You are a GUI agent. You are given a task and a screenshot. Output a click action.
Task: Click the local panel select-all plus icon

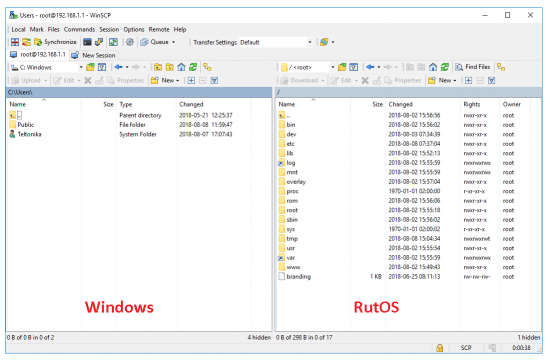191,81
